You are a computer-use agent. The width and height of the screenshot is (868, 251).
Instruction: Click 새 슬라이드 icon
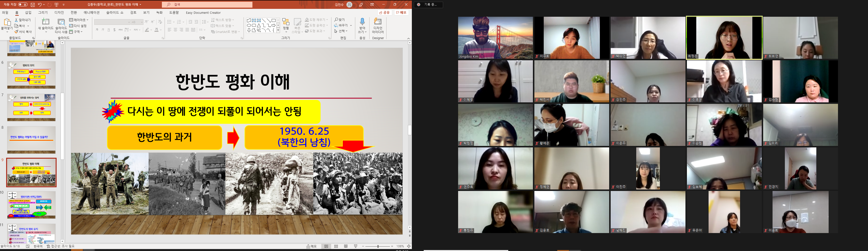pyautogui.click(x=46, y=22)
